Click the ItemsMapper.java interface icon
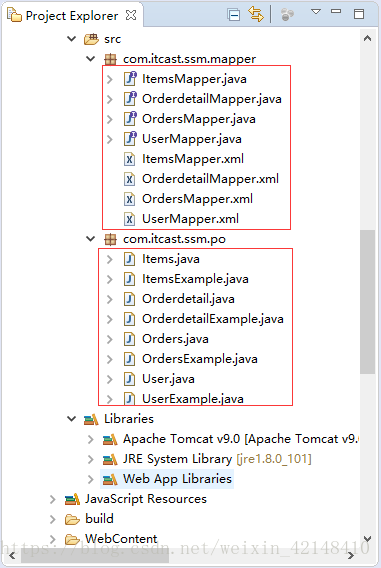Image resolution: width=381 pixels, height=568 pixels. [130, 79]
